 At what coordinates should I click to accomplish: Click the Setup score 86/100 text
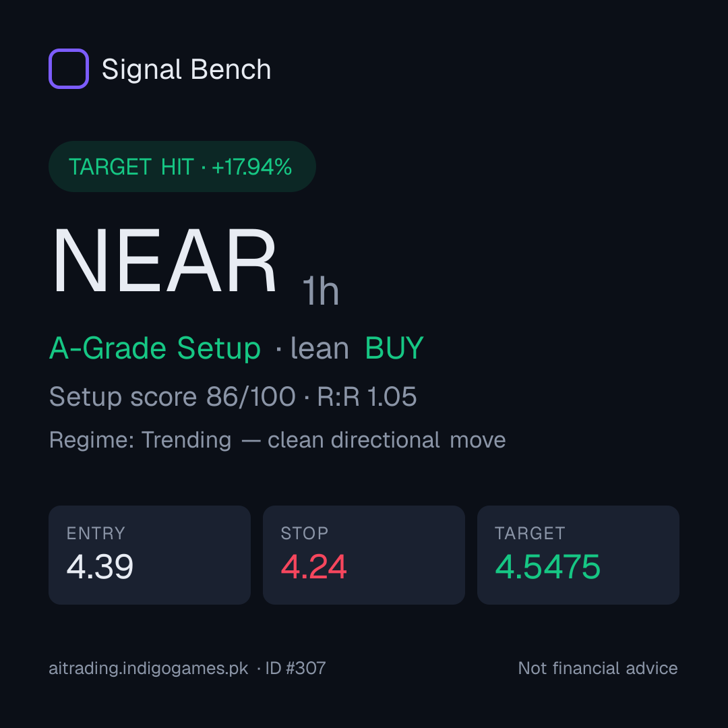click(x=173, y=396)
